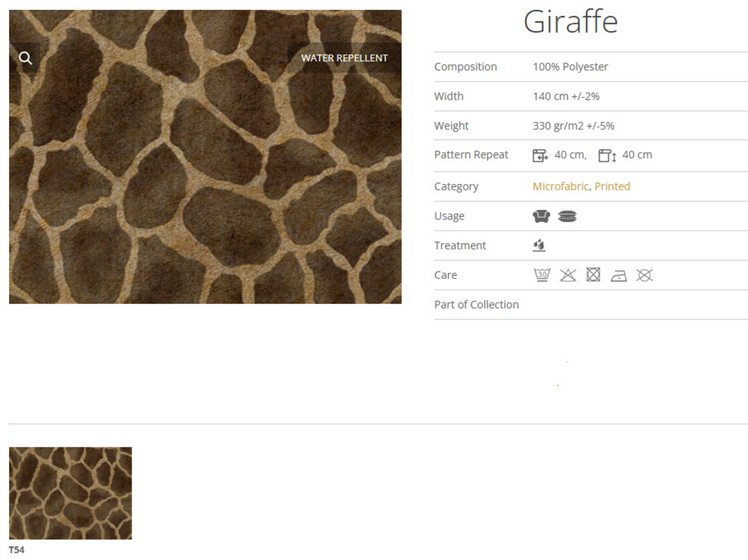Click the horizontal pattern repeat icon
Image resolution: width=748 pixels, height=560 pixels.
540,156
